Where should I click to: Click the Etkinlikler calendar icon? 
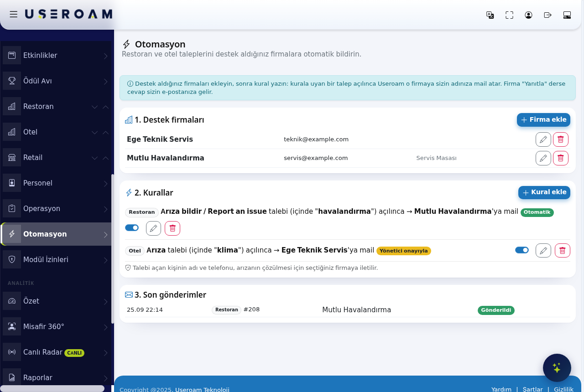(12, 56)
